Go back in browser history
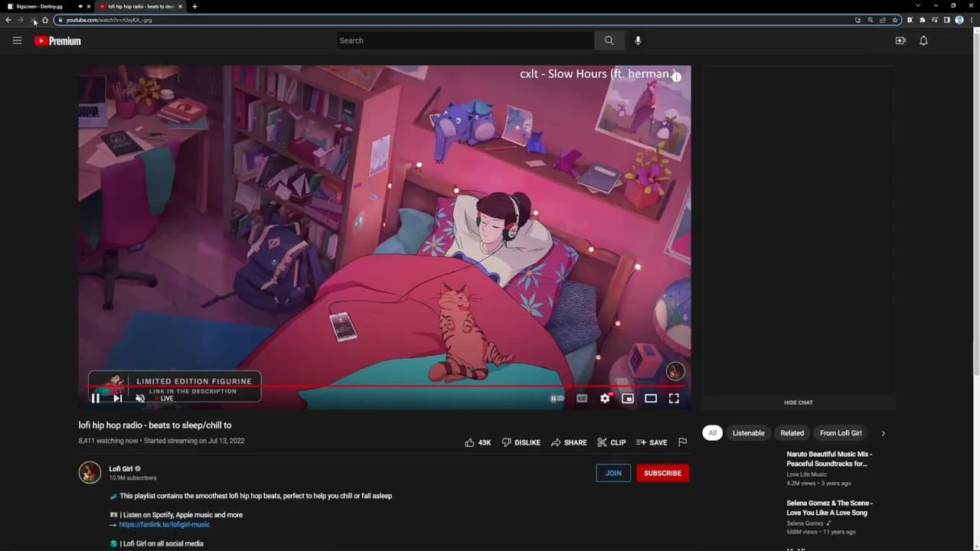The height and width of the screenshot is (551, 980). [8, 20]
